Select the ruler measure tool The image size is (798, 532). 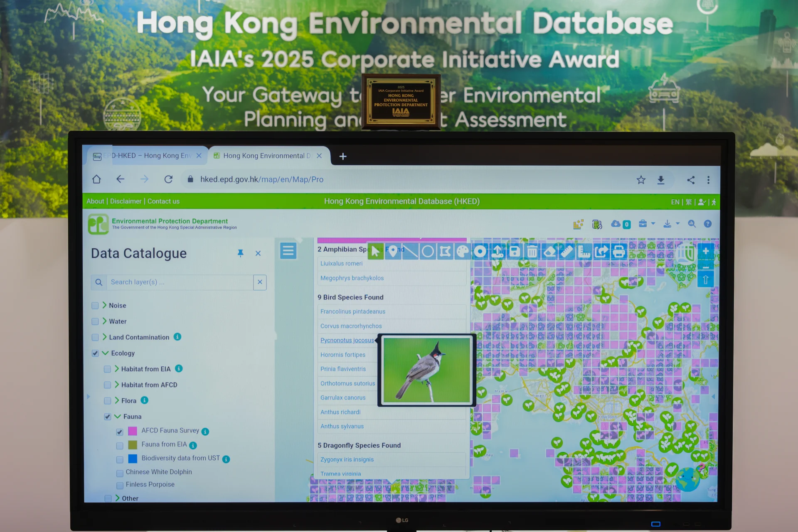click(567, 251)
